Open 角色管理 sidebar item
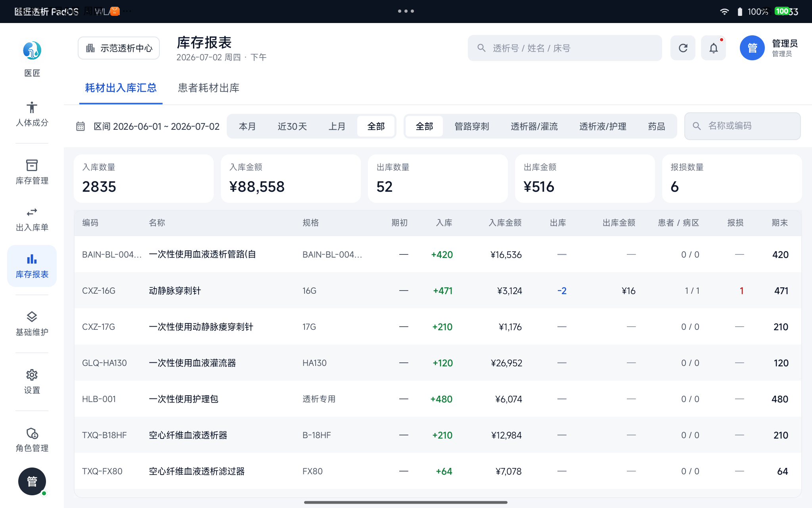The width and height of the screenshot is (812, 508). [32, 440]
